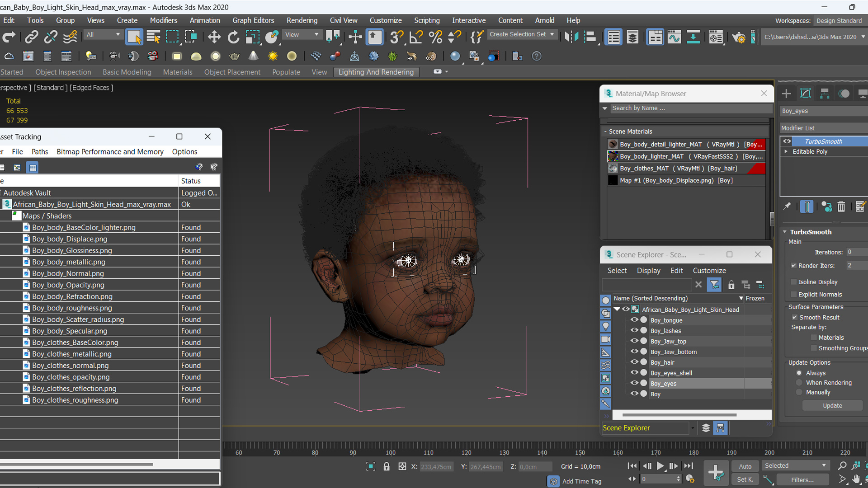Screen dimensions: 868x488
Task: Collapse the Scene Materials group
Action: click(605, 131)
